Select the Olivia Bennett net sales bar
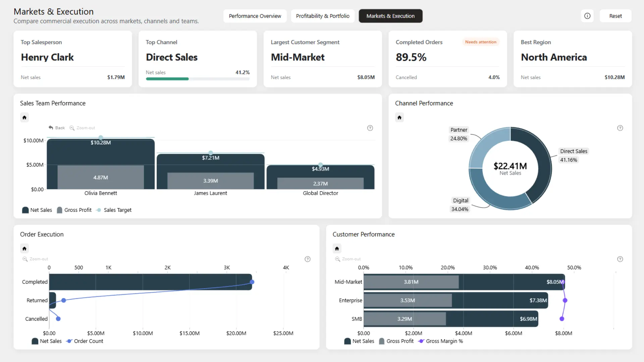Image resolution: width=644 pixels, height=362 pixels. coord(101,164)
